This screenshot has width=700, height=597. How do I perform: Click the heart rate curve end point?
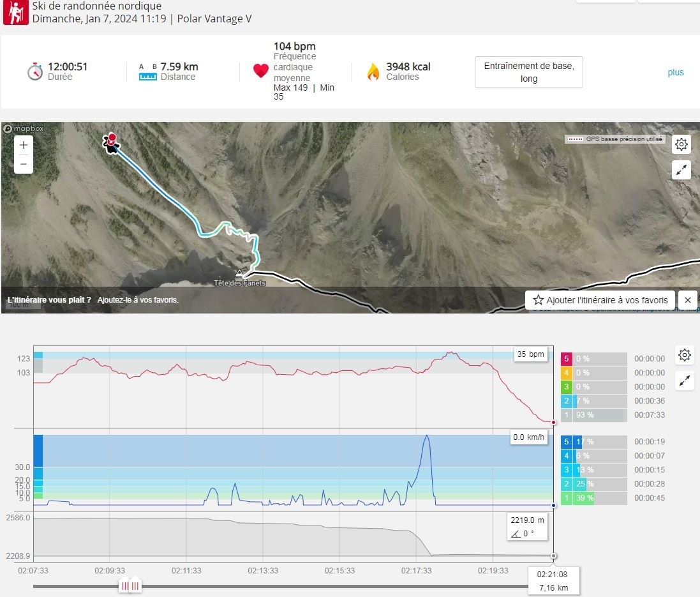point(553,422)
